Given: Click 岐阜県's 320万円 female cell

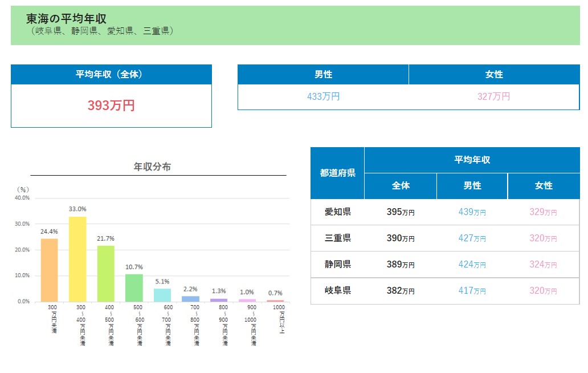Looking at the screenshot, I should pos(543,291).
